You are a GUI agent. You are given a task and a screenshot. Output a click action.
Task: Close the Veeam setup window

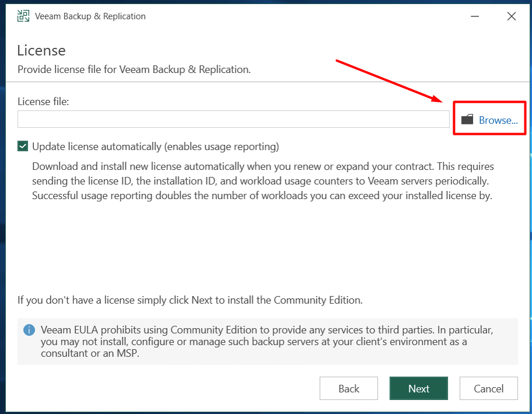[x=512, y=16]
